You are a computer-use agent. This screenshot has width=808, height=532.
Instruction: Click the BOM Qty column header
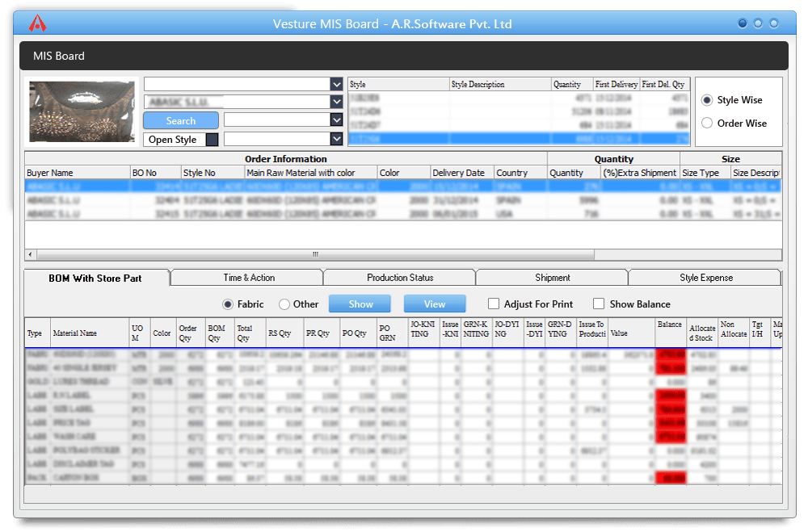[220, 333]
